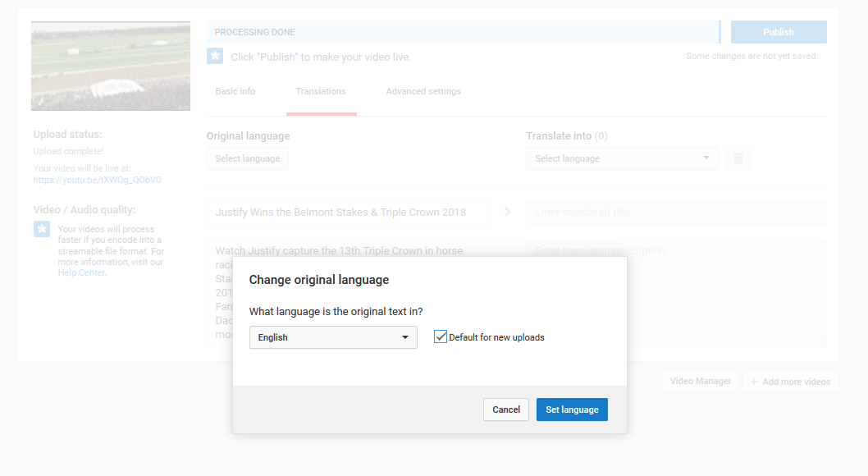Image resolution: width=868 pixels, height=476 pixels.
Task: Click Add more videos button
Action: [x=790, y=382]
